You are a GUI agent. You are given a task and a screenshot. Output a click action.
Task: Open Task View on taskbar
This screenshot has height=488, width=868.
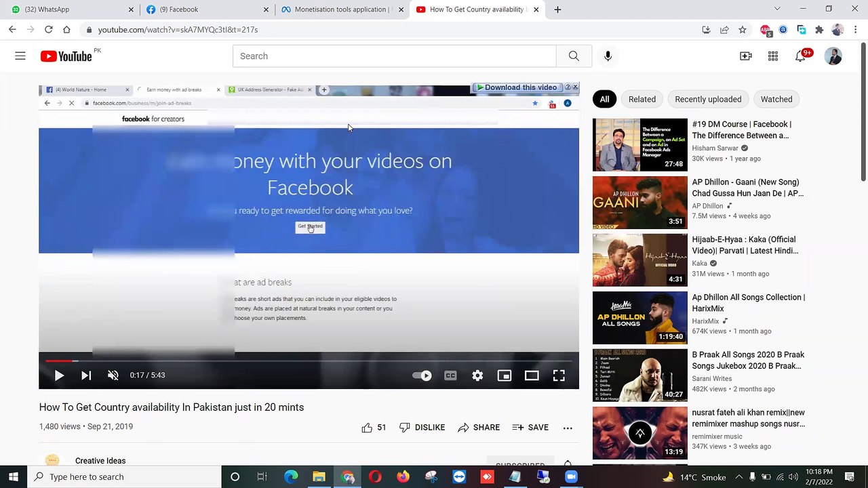[x=262, y=477]
